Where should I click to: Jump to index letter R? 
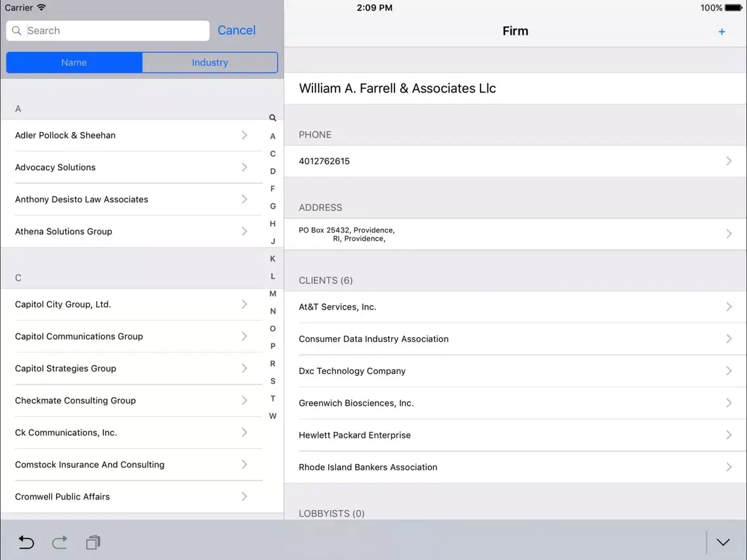(272, 363)
